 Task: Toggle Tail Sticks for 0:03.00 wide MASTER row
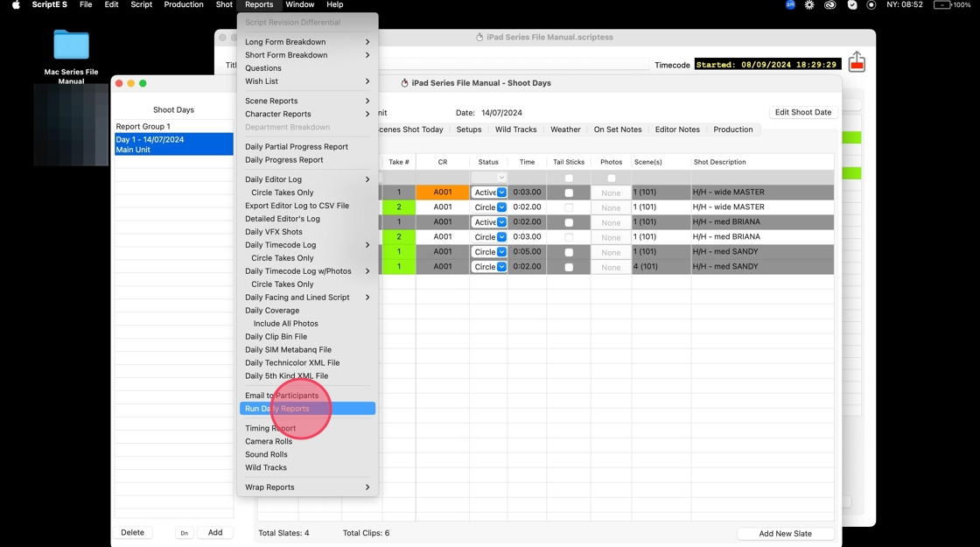click(x=569, y=193)
